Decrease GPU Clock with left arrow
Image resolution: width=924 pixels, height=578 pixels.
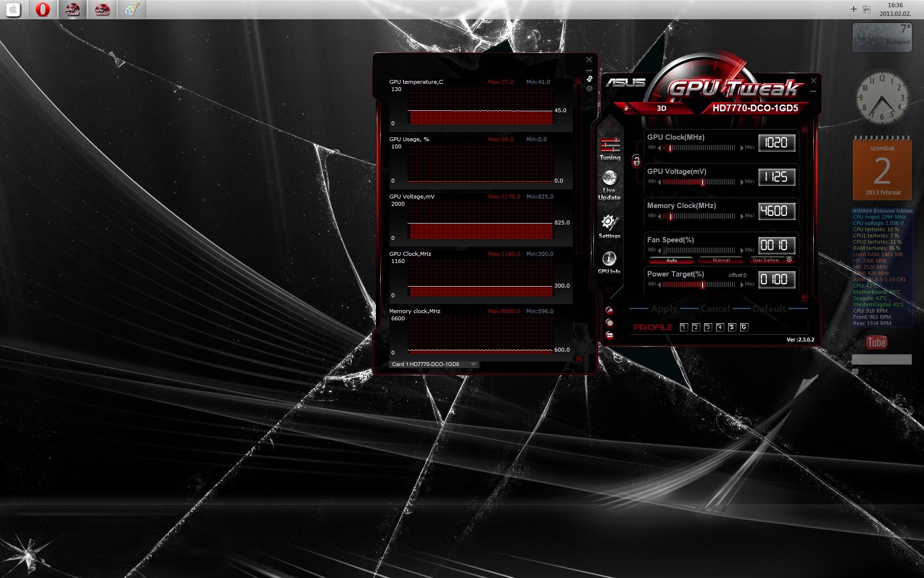tap(659, 148)
